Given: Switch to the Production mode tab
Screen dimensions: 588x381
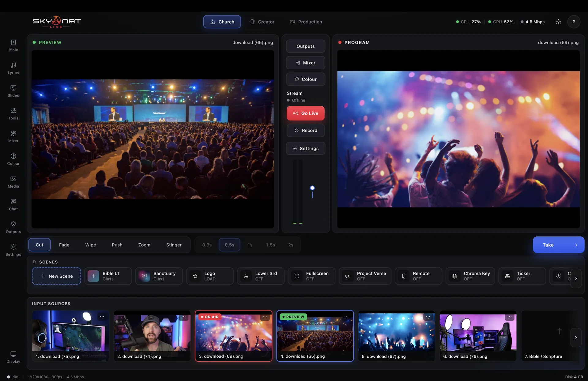Looking at the screenshot, I should tap(306, 22).
